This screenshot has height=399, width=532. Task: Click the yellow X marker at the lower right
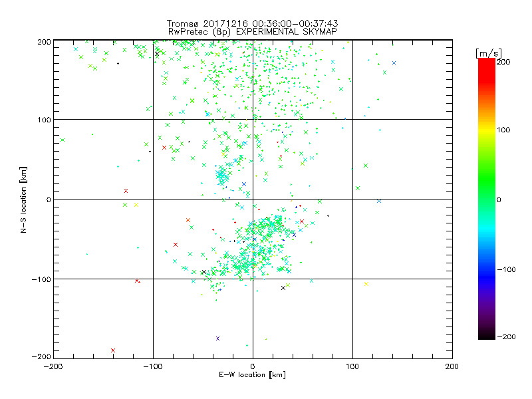coord(366,284)
